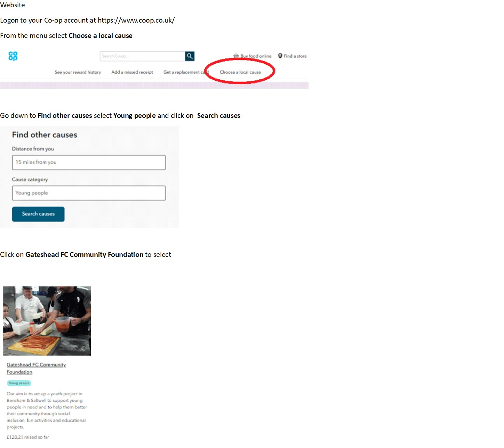Click the Gateshead FC cause photo thumbnail
504x448 pixels.
point(47,321)
